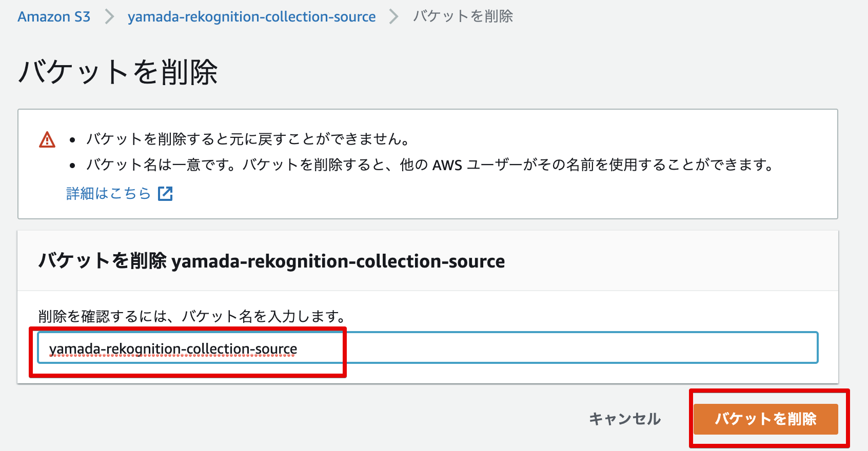Go to yamada-rekognition-collection-source breadcrumb link
This screenshot has width=868, height=451.
pos(251,16)
